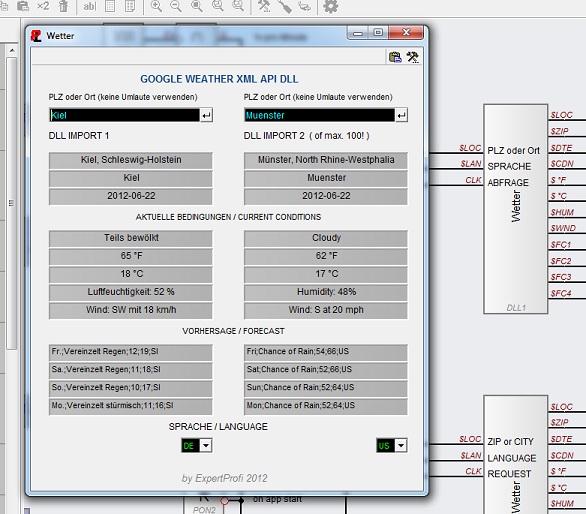Click the Wetter window title bar app icon
586x514 pixels.
pos(36,36)
